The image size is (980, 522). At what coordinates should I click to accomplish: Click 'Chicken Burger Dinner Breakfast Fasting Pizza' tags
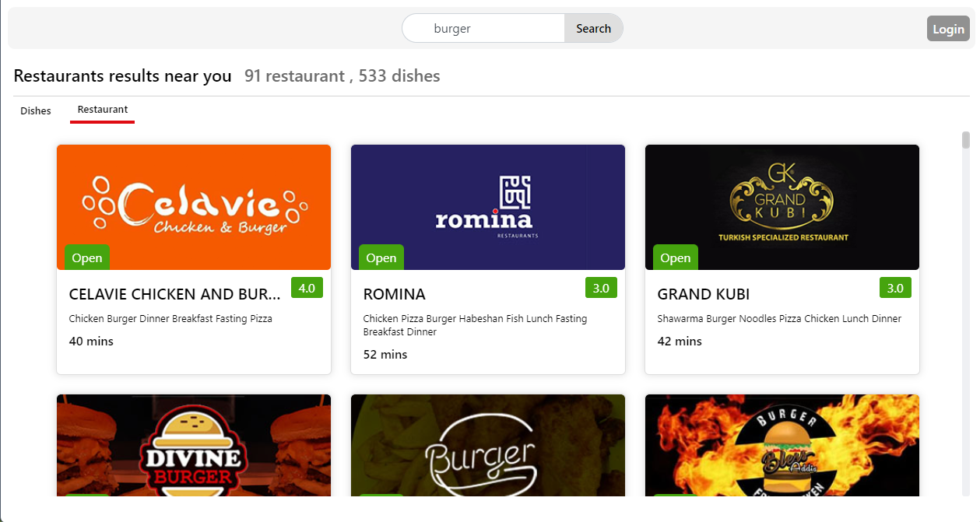click(170, 318)
